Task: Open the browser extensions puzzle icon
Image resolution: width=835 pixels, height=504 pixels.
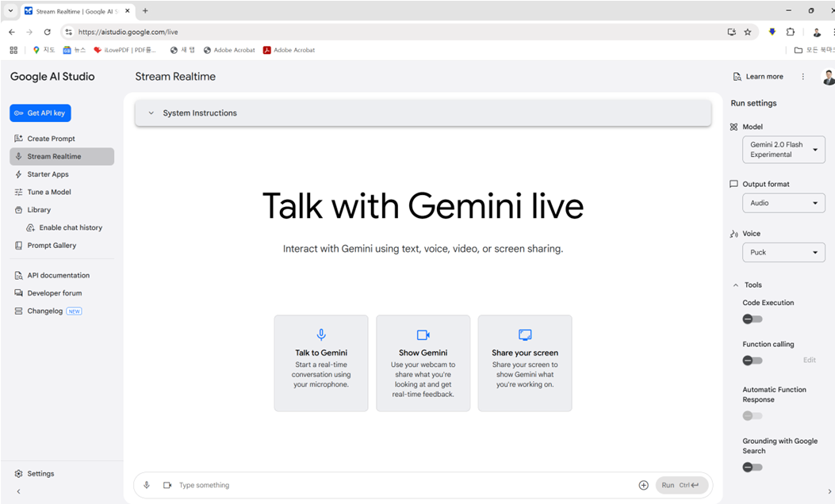Action: tap(791, 32)
